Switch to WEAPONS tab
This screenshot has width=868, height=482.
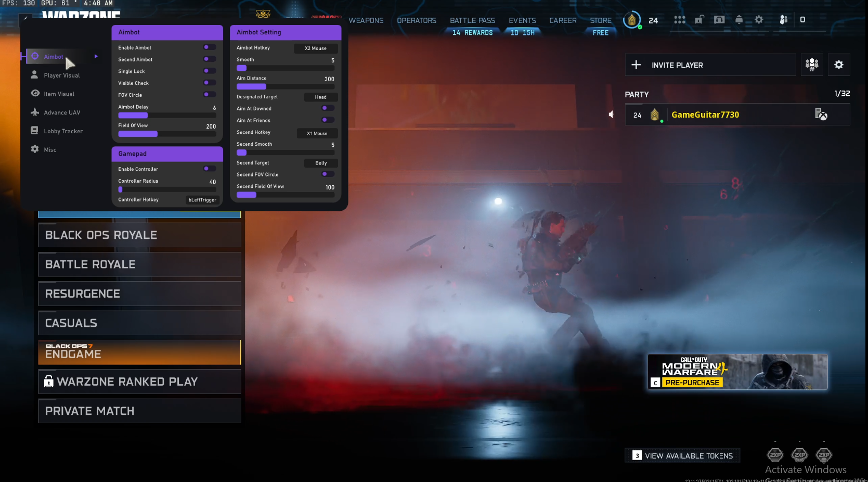click(366, 20)
